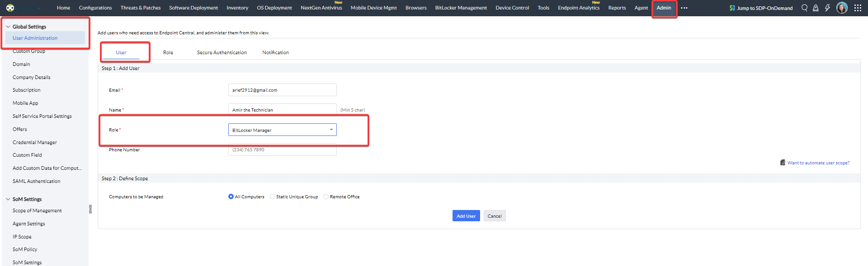Open the user profile avatar
Screen dimensions: 868x266
[842, 8]
